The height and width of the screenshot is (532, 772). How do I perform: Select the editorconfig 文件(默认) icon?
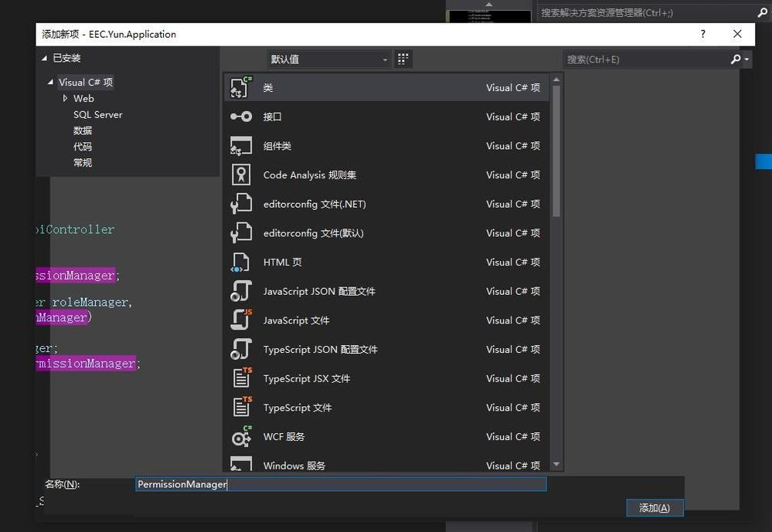click(241, 232)
